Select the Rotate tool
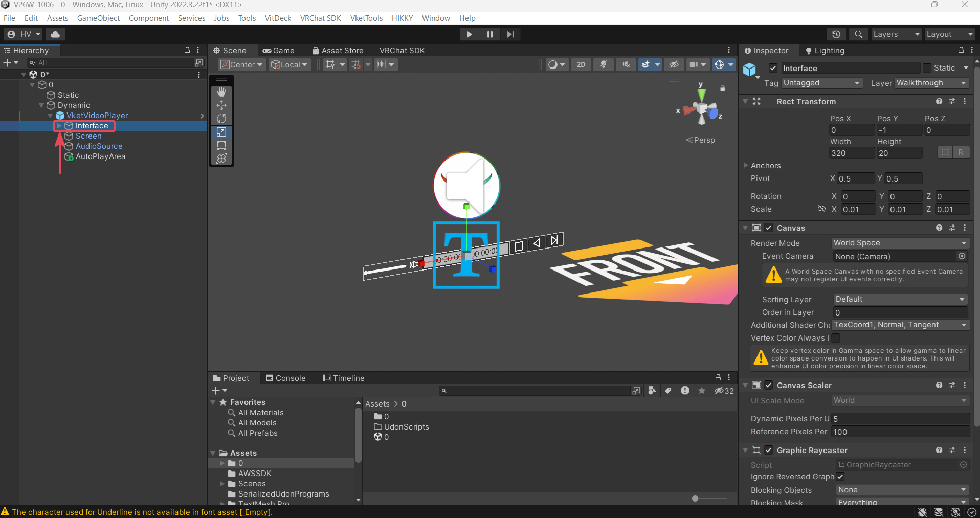 pyautogui.click(x=221, y=119)
